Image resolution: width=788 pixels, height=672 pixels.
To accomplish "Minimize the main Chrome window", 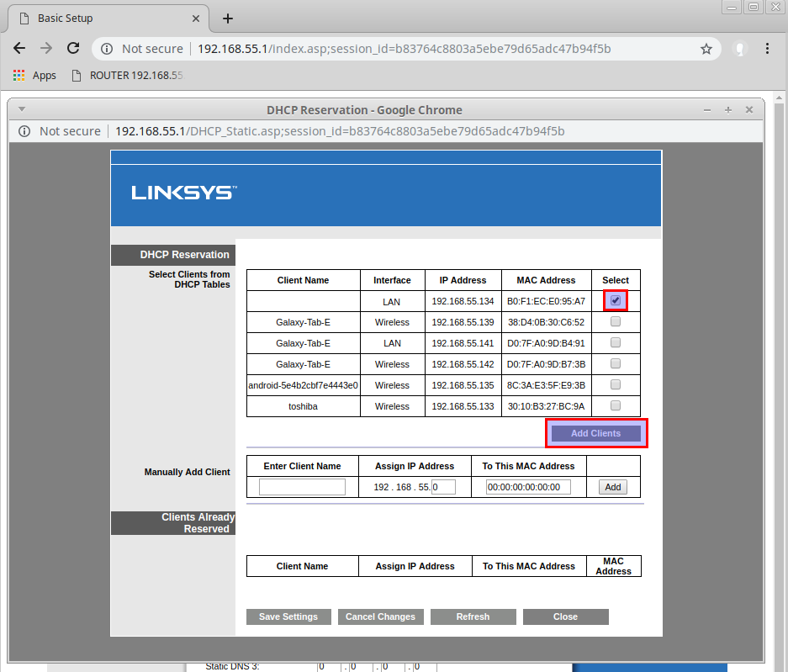I will tap(732, 7).
